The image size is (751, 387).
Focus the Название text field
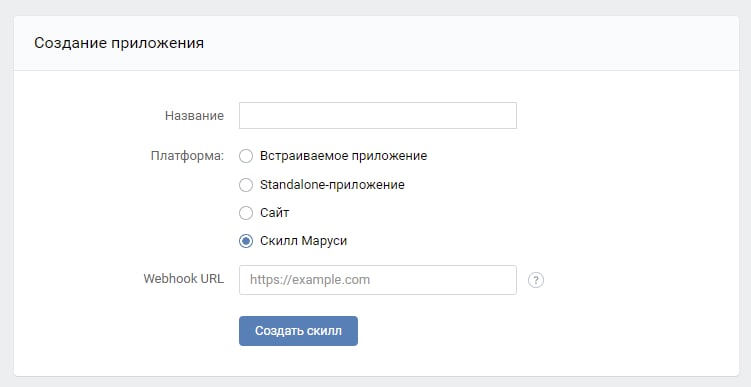point(378,115)
